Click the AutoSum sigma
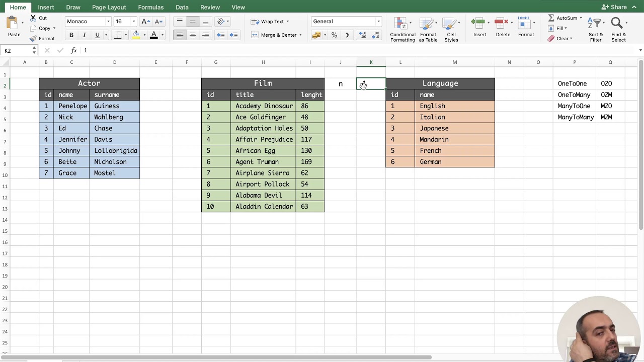Viewport: 644px width, 362px height. point(551,18)
